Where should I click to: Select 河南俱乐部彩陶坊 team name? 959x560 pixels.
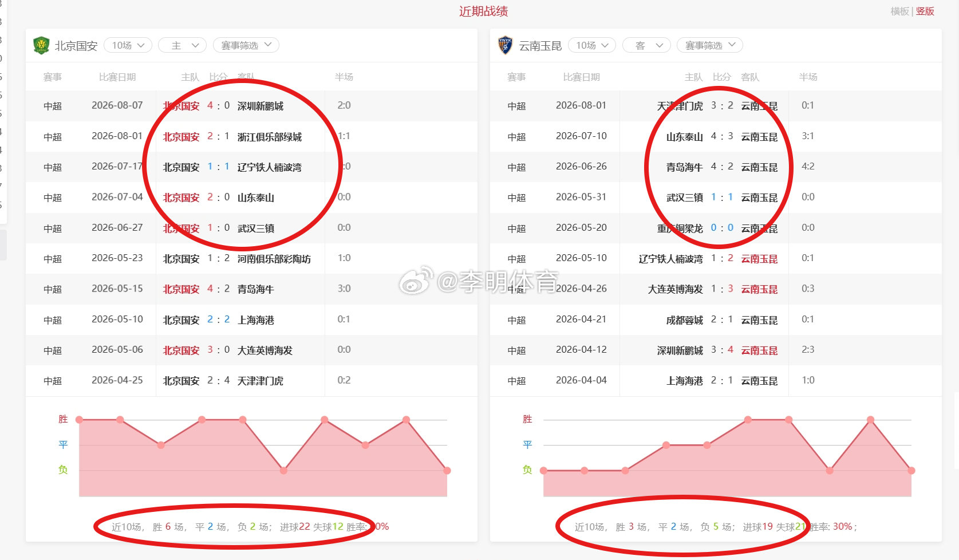coord(274,259)
